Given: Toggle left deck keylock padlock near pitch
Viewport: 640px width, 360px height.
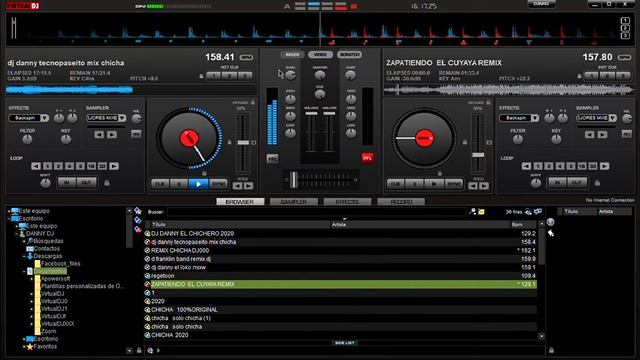Looking at the screenshot, I should coord(229,142).
